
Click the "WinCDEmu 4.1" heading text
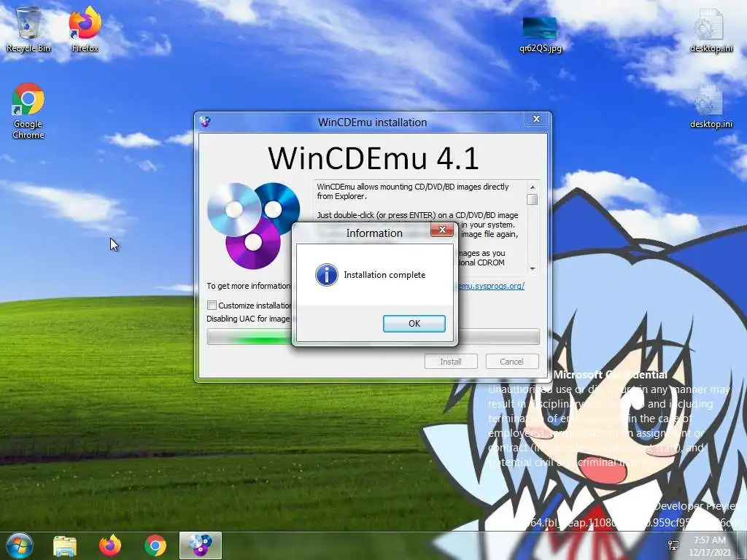[373, 158]
